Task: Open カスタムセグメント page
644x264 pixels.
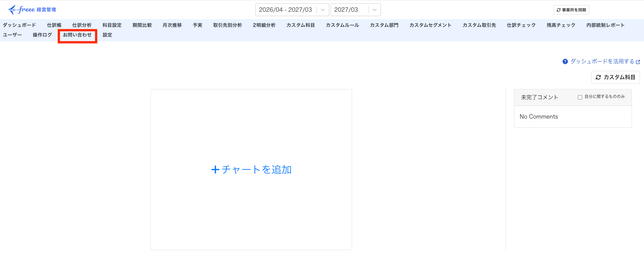Action: (430, 25)
